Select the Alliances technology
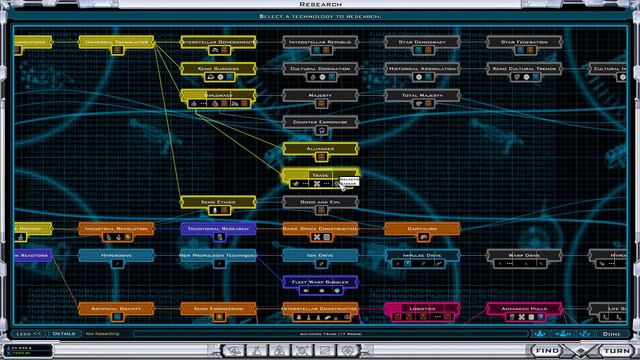Image resolution: width=640 pixels, height=360 pixels. pyautogui.click(x=320, y=149)
